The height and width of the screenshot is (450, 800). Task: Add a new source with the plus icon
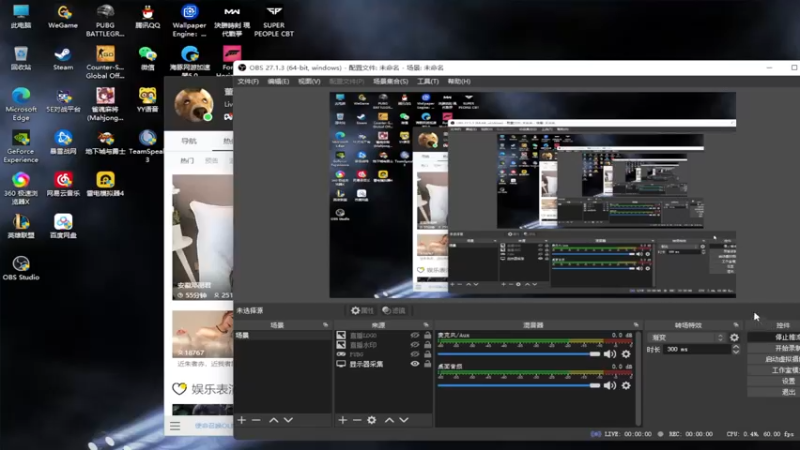click(x=343, y=420)
